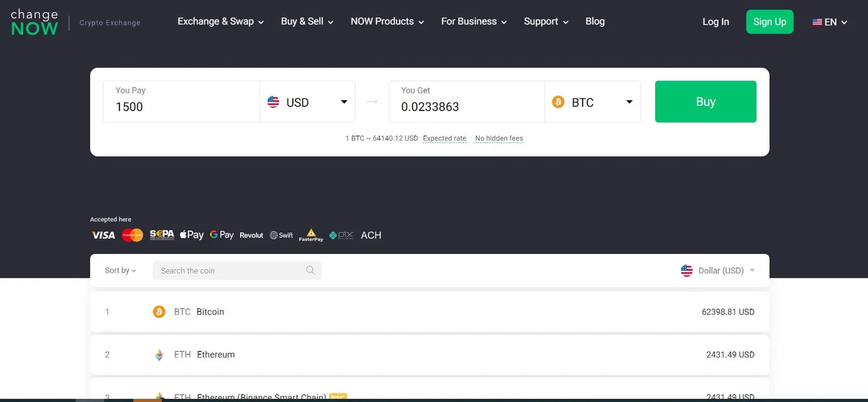Click the 1 BTC ~ 64140.12 USD rate text
868x402 pixels.
[x=382, y=138]
